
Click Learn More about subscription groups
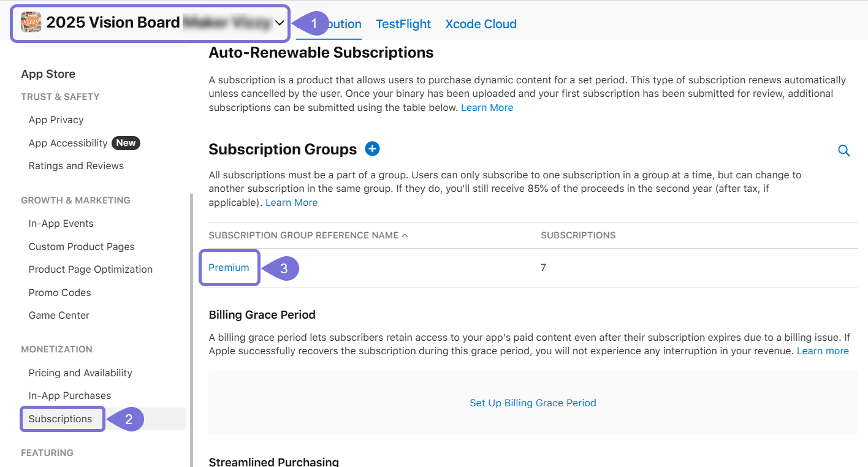point(291,202)
